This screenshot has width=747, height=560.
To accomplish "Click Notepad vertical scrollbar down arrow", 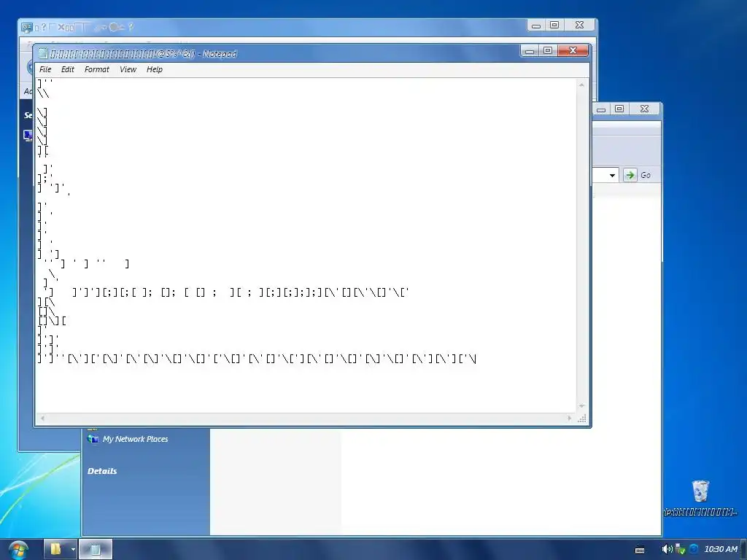I will coord(581,405).
